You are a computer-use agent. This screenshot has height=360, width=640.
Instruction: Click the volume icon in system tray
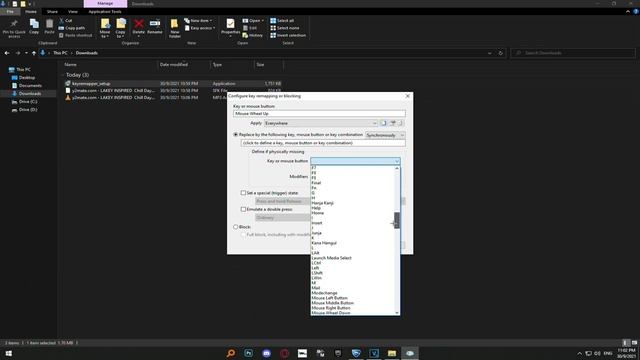click(597, 353)
